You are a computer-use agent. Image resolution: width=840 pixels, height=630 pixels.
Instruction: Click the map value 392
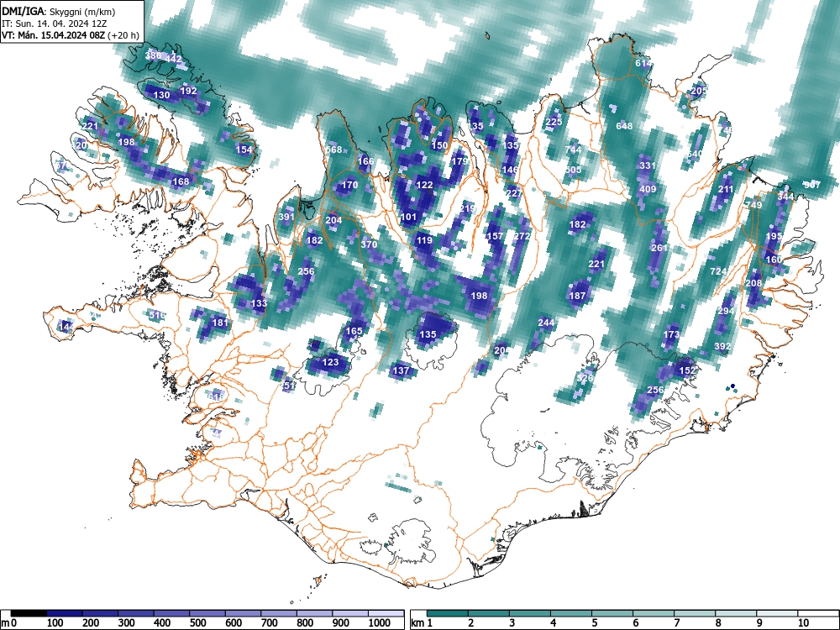point(722,347)
